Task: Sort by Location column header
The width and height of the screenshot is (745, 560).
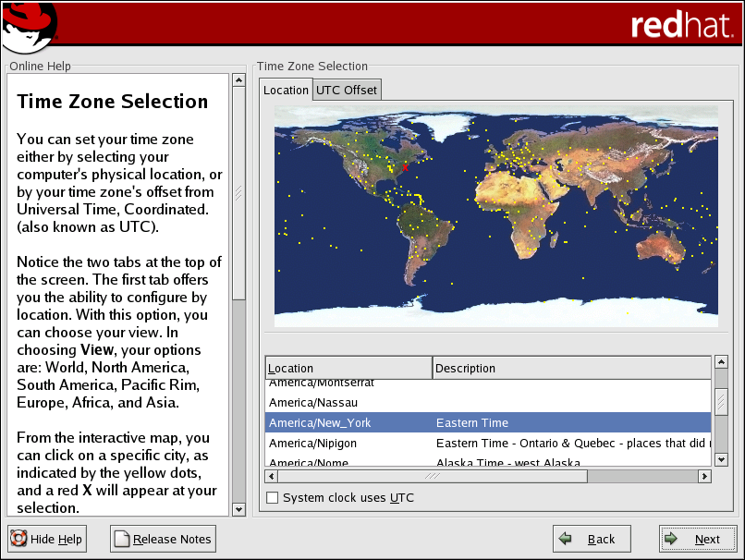Action: (348, 368)
